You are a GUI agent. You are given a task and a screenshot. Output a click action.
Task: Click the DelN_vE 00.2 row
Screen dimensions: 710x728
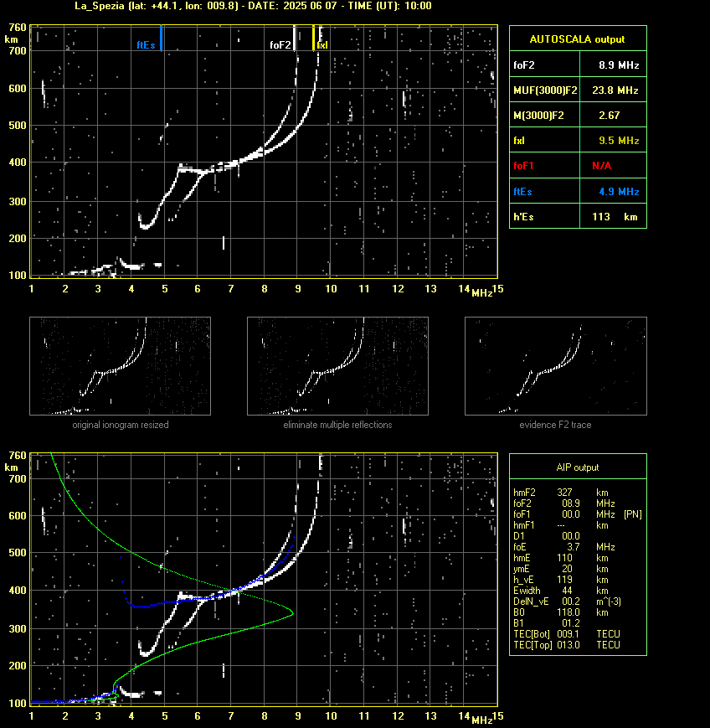click(567, 602)
